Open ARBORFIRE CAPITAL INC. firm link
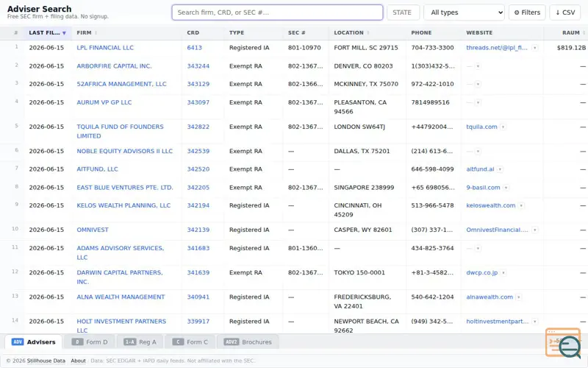The width and height of the screenshot is (588, 368). point(114,66)
